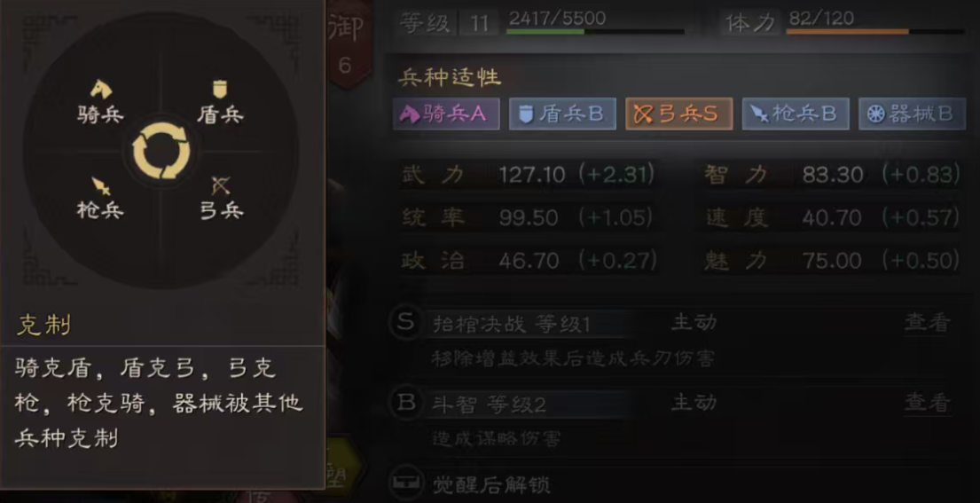Select the 骑兵A cavalry aptitude badge
This screenshot has height=503, width=980.
446,114
